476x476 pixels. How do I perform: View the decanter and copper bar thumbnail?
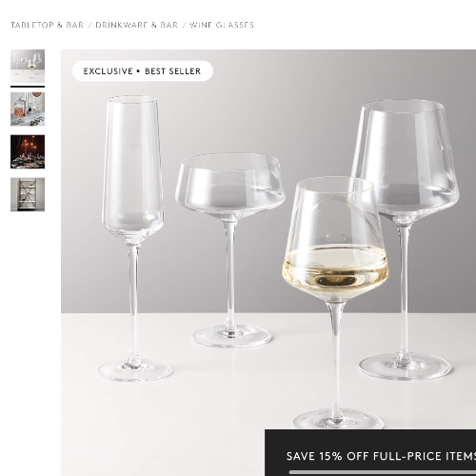(28, 109)
